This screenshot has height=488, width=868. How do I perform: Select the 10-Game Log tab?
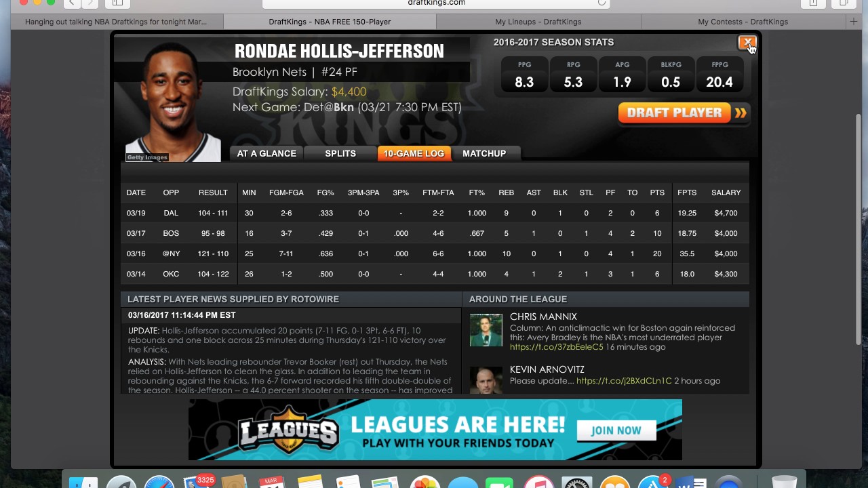pyautogui.click(x=414, y=154)
